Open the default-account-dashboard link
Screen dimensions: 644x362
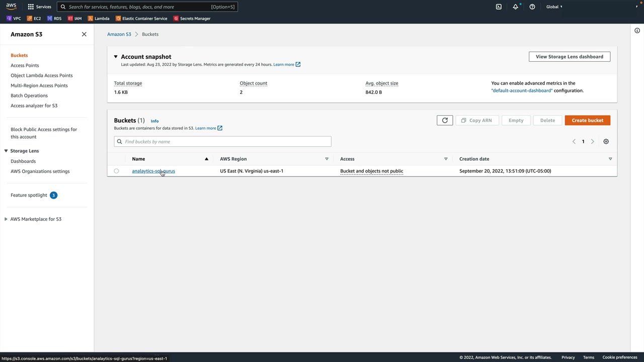[x=522, y=90]
